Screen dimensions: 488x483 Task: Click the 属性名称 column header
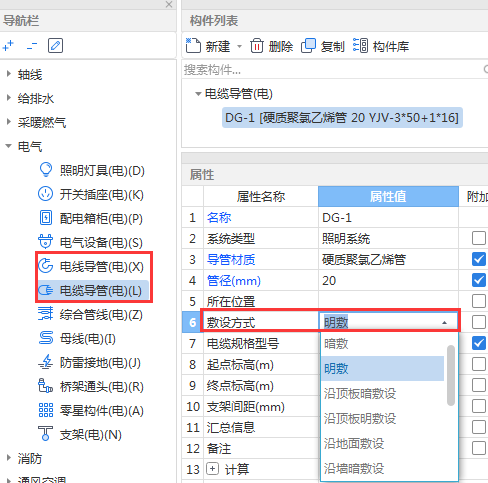[x=261, y=196]
